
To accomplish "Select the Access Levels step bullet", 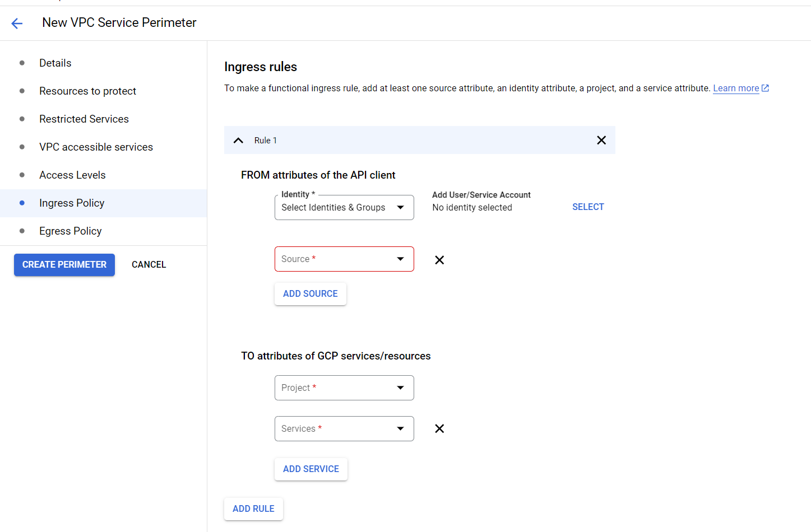I will coord(22,175).
